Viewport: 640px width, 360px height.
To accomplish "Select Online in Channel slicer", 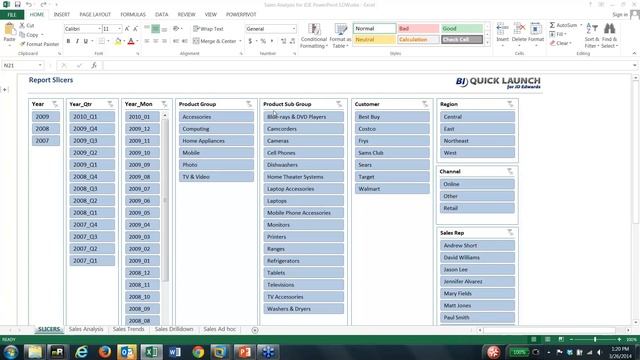I will 477,184.
